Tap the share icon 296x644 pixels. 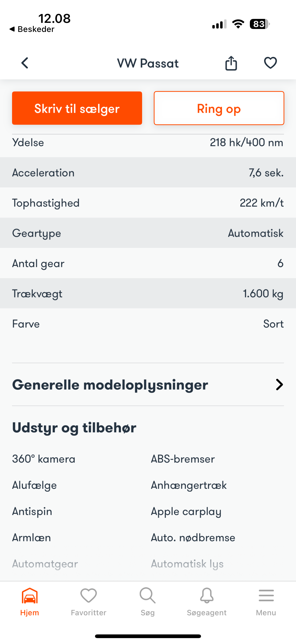[231, 63]
